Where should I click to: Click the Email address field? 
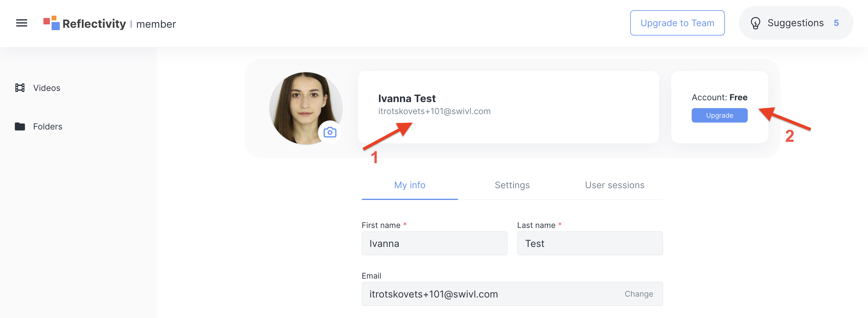point(489,294)
